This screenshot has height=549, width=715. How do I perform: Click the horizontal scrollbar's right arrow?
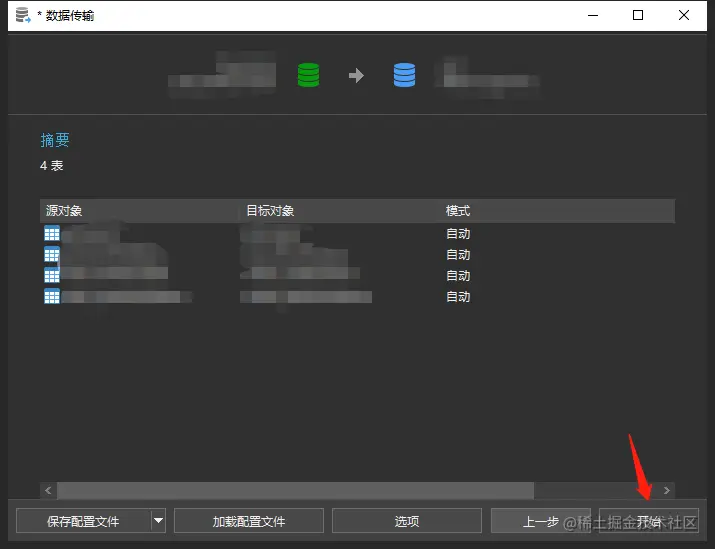click(667, 491)
